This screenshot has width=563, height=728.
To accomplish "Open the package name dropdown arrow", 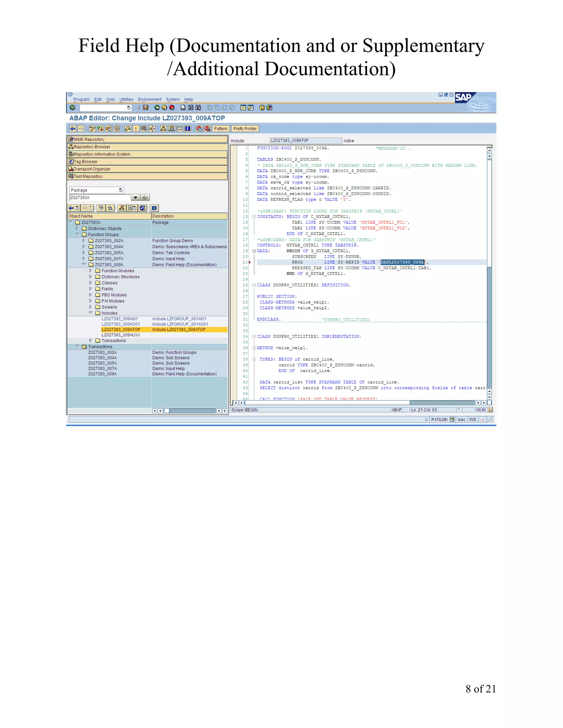I will click(136, 198).
